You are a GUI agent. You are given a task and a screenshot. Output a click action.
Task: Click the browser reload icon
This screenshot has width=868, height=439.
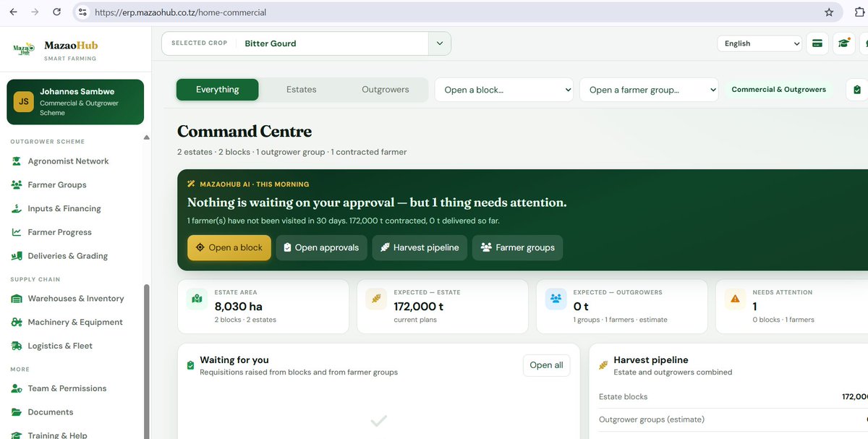[57, 12]
